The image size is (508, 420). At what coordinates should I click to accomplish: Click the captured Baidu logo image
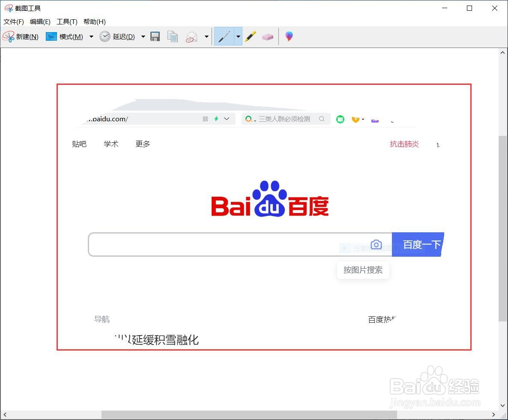(270, 199)
